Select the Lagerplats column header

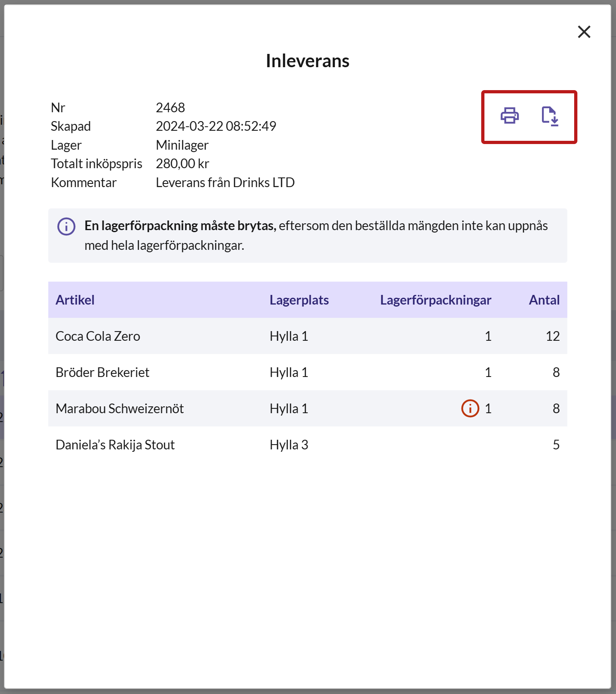pos(299,300)
